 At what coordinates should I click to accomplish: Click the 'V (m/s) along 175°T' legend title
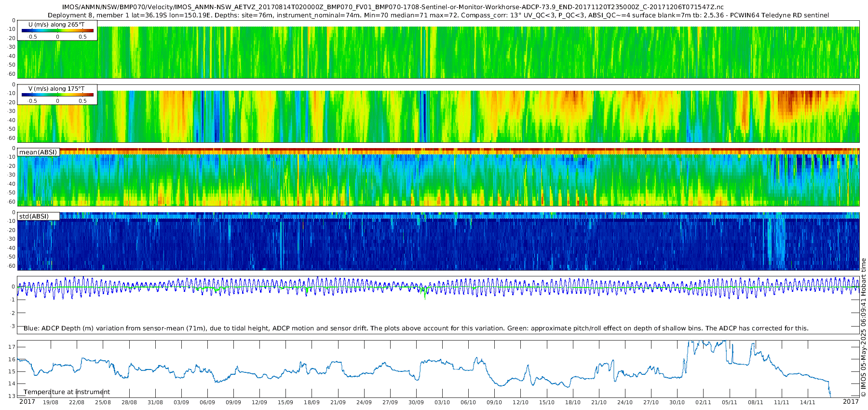pos(56,89)
